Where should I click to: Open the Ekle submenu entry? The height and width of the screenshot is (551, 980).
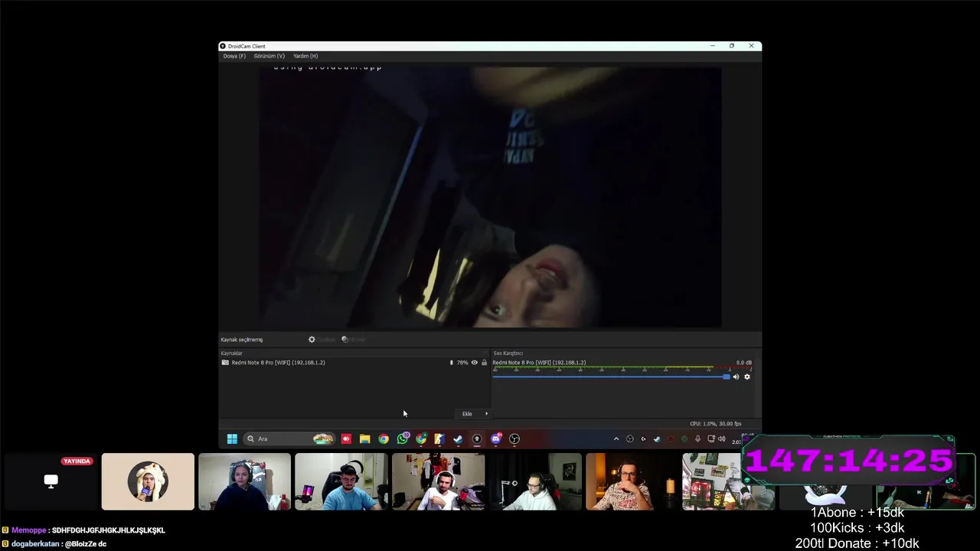[474, 414]
